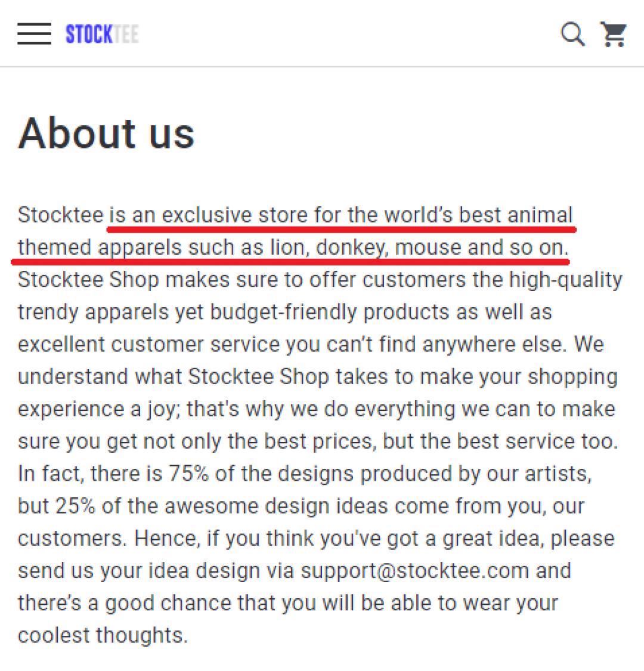Screen dimensions: 644x671
Task: View the shopping cart
Action: click(x=613, y=34)
